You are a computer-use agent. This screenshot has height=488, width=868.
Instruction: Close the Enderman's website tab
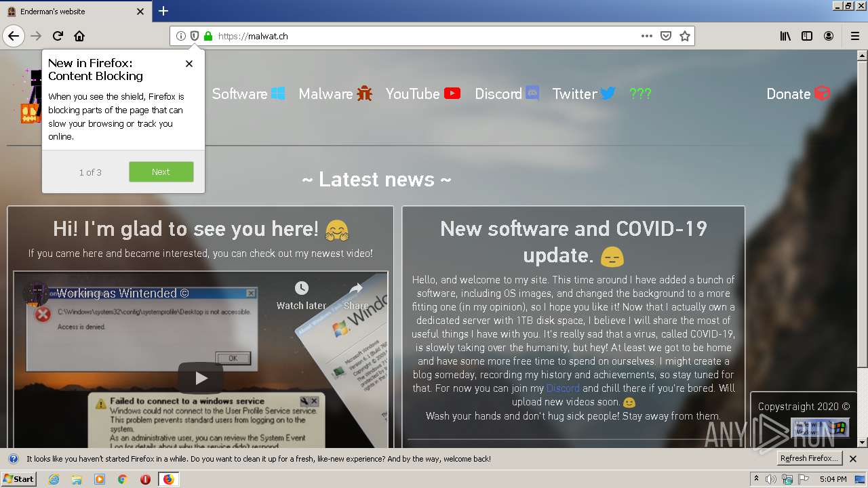click(140, 12)
